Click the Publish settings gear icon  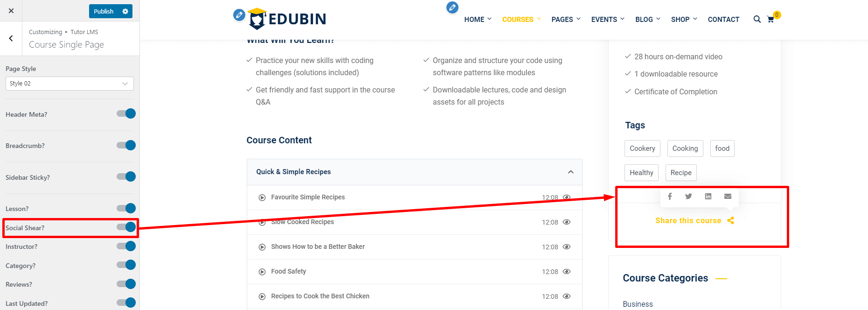(x=125, y=11)
